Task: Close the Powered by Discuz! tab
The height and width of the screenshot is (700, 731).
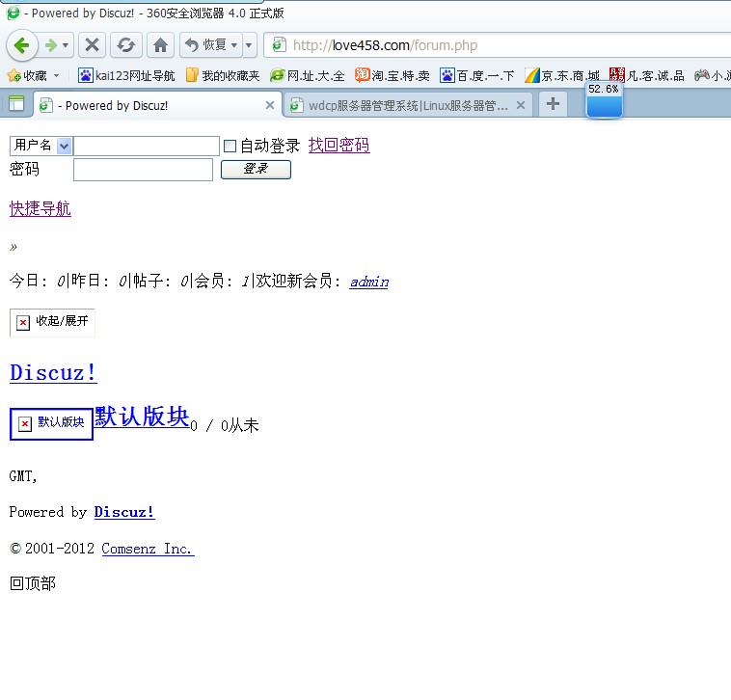Action: coord(269,105)
